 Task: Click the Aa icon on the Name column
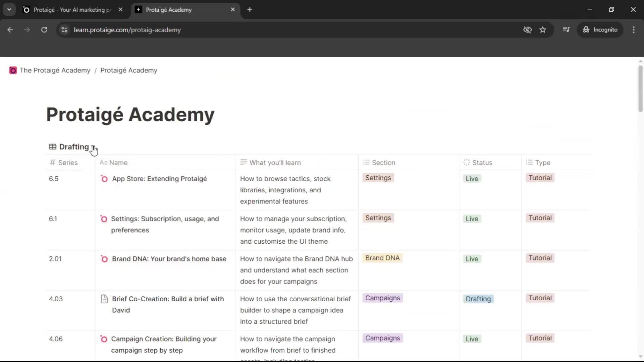pos(104,163)
